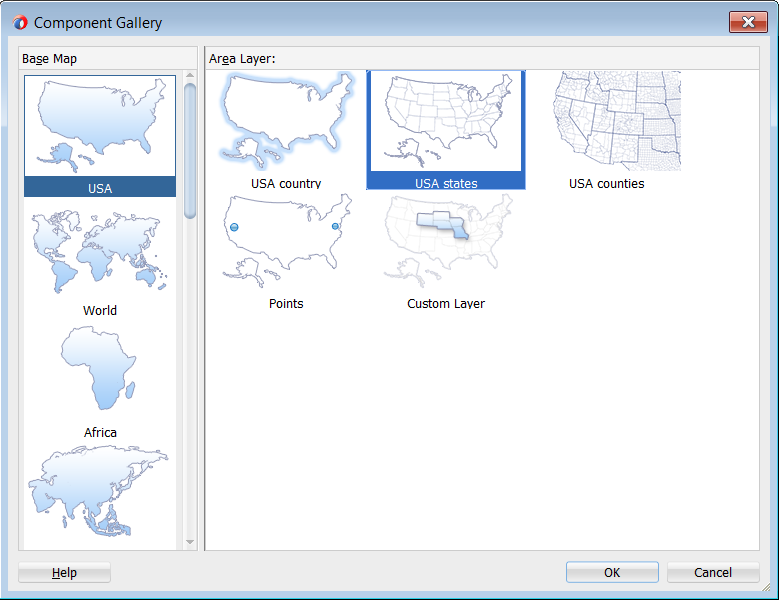Select the Asia base map at the bottom

tap(100, 491)
